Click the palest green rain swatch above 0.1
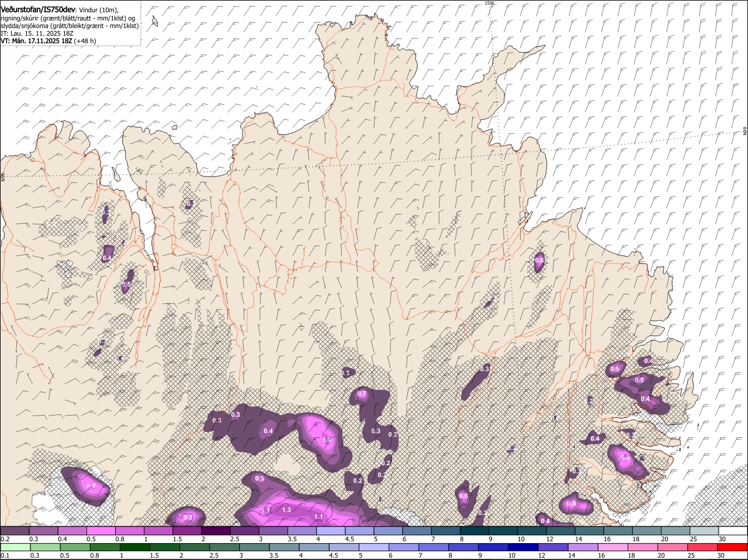 15,547
